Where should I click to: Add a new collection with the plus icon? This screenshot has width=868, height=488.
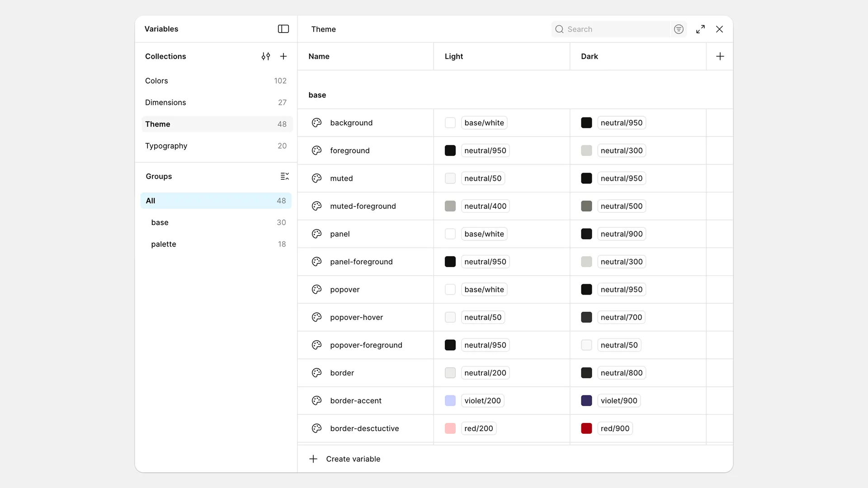click(x=283, y=56)
